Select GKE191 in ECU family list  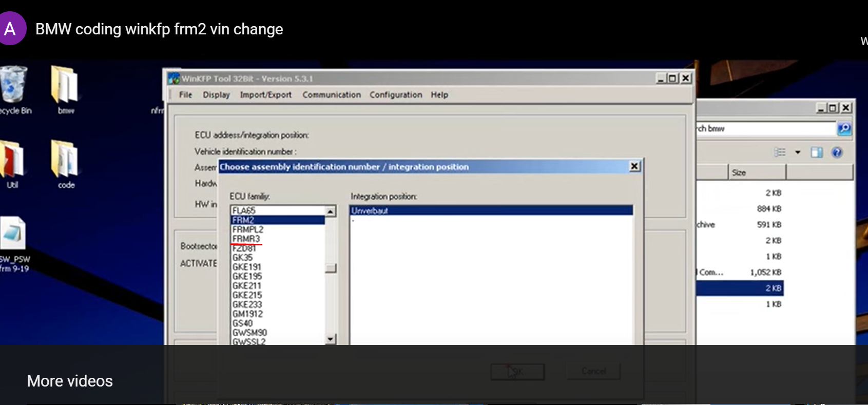tap(278, 267)
